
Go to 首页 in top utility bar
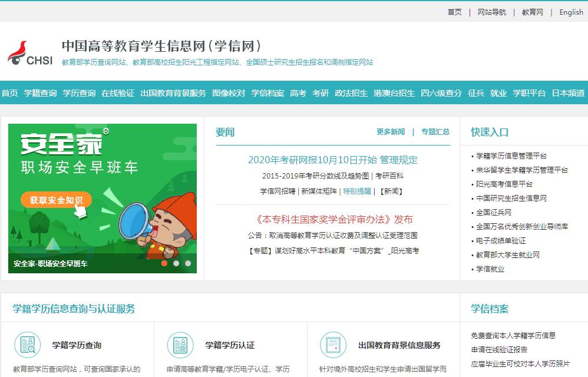454,12
